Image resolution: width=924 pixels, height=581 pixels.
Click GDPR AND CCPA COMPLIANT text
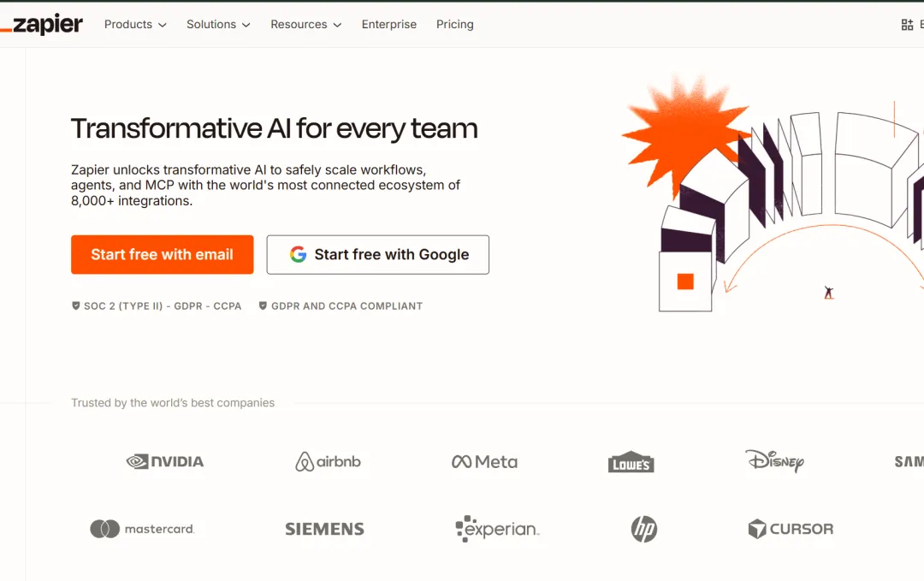347,305
